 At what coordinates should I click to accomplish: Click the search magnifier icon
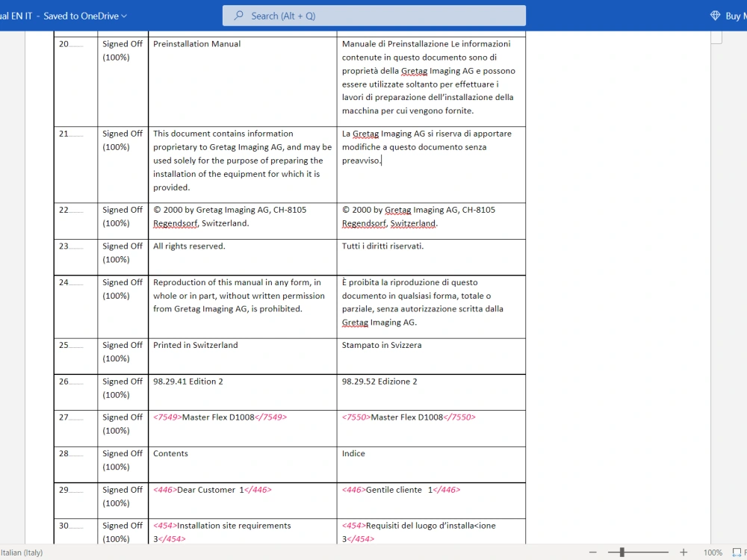point(239,16)
